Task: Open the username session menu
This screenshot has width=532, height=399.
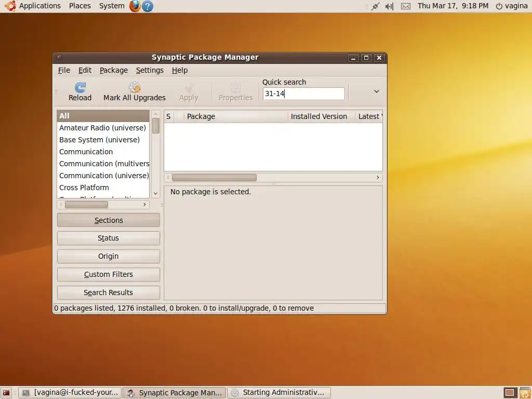Action: pyautogui.click(x=516, y=6)
